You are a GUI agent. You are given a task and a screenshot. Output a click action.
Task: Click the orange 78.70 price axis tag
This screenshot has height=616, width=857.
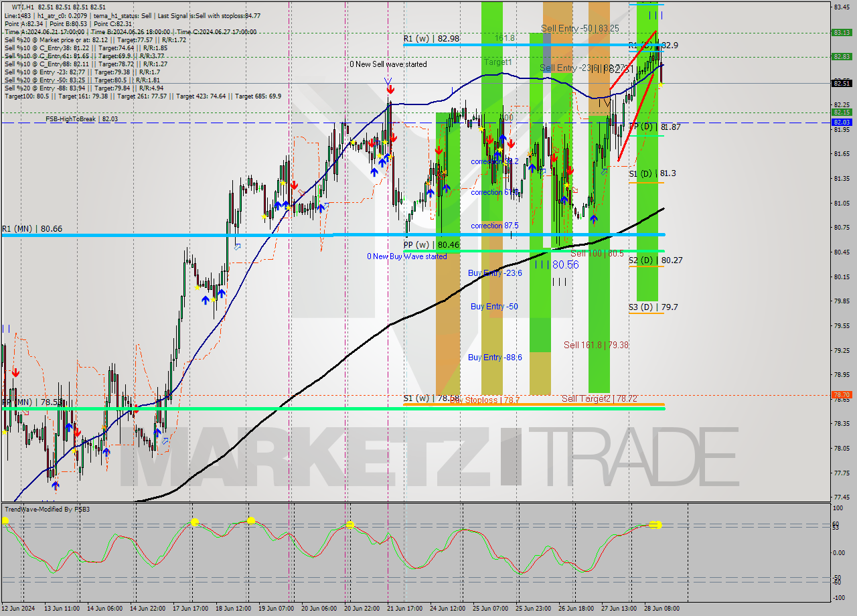pyautogui.click(x=842, y=395)
